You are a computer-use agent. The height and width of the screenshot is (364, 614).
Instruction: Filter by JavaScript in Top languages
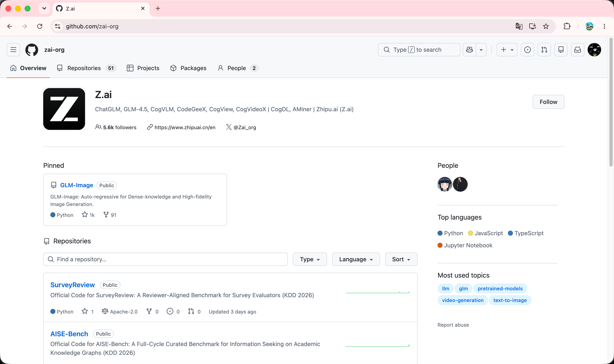click(x=485, y=233)
